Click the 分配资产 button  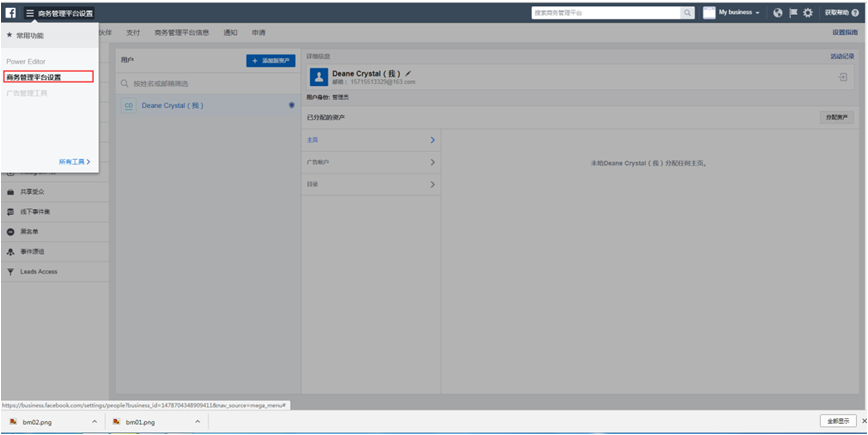click(x=836, y=117)
